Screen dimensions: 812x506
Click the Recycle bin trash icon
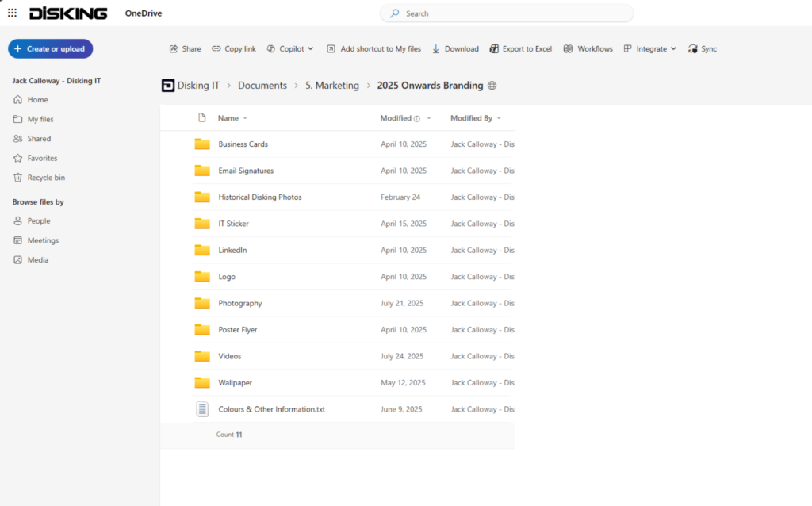tap(18, 178)
